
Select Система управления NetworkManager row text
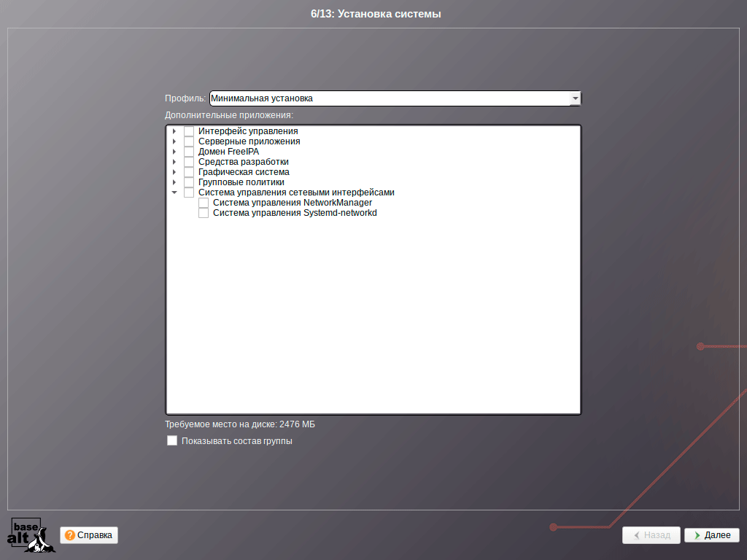pos(293,203)
